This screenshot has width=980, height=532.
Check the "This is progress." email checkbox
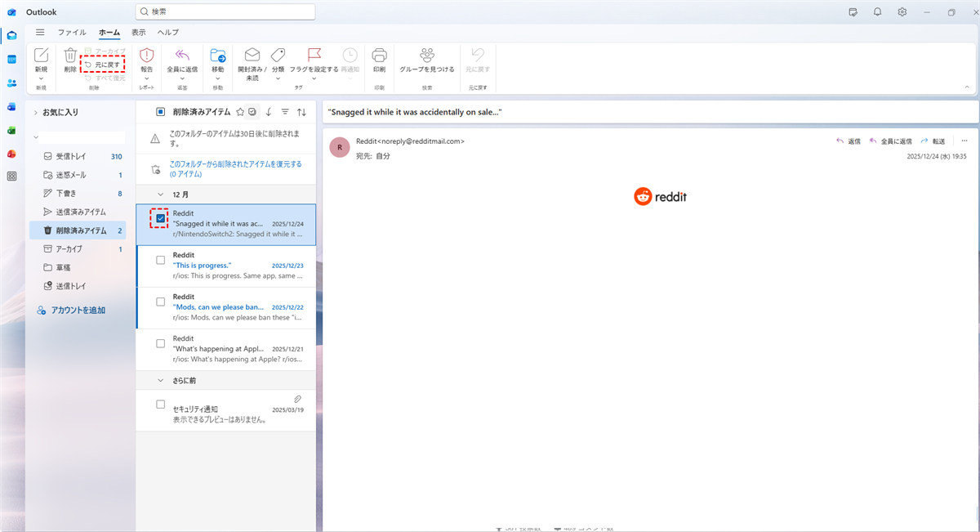(160, 260)
